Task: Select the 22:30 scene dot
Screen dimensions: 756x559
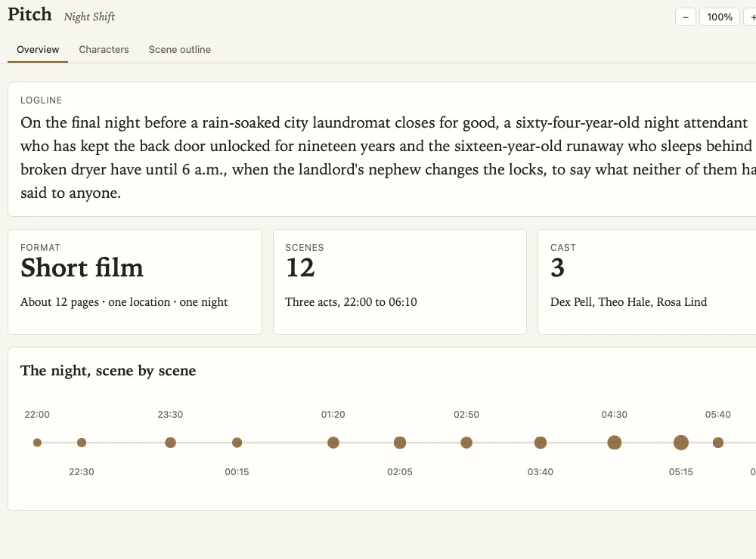Action: pyautogui.click(x=82, y=443)
